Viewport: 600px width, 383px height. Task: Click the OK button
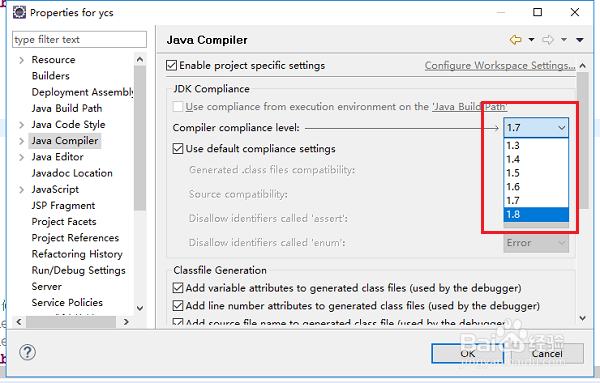(468, 354)
